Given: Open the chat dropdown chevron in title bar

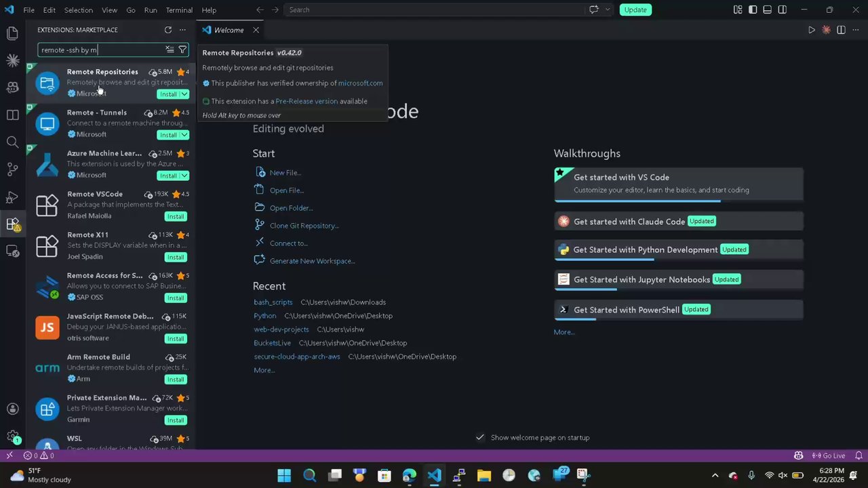Looking at the screenshot, I should [608, 9].
